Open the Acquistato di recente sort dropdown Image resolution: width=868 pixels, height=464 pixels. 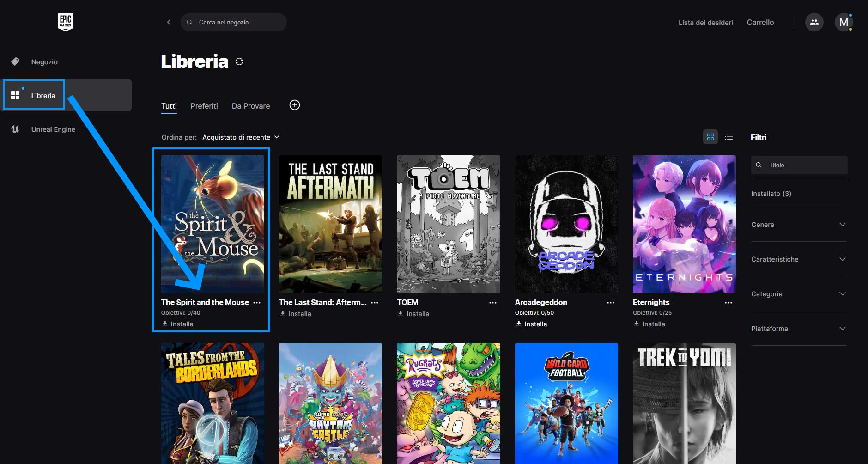241,137
